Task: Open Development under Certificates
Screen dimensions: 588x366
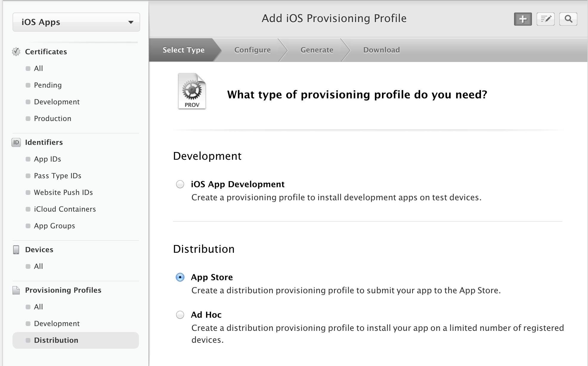Action: tap(57, 102)
